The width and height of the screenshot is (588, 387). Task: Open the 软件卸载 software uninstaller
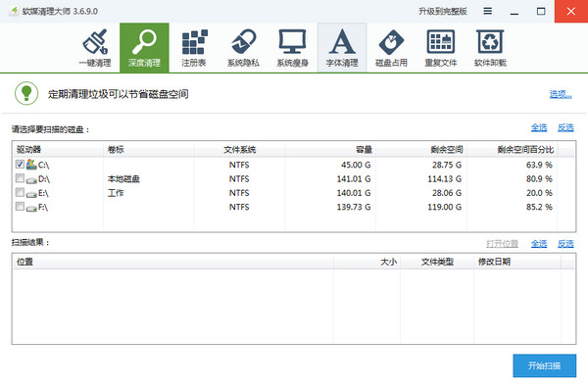point(490,48)
